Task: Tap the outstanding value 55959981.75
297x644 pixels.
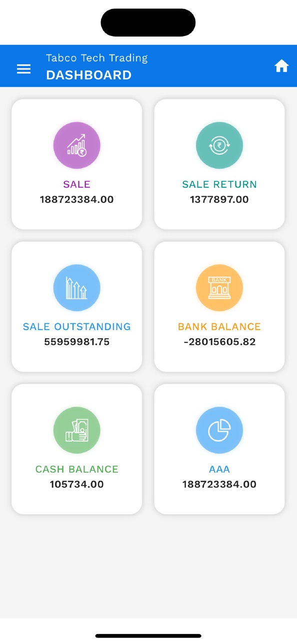Action: pyautogui.click(x=77, y=342)
